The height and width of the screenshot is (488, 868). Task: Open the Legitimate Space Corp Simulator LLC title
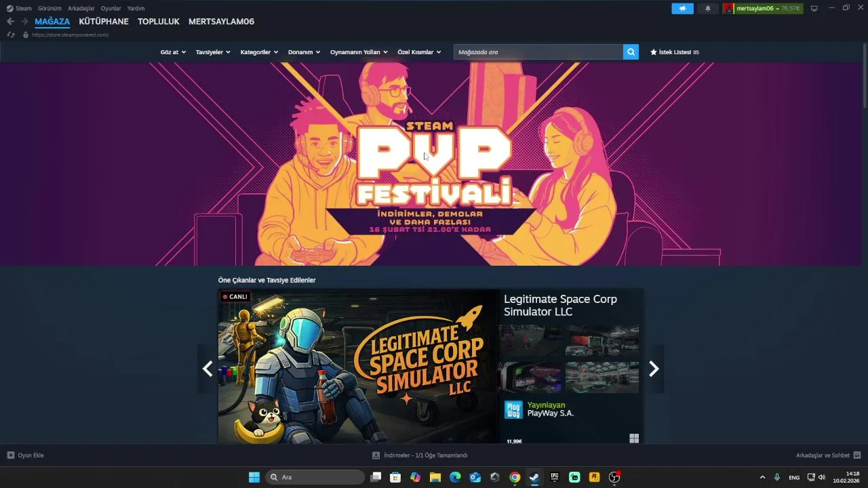pyautogui.click(x=560, y=305)
